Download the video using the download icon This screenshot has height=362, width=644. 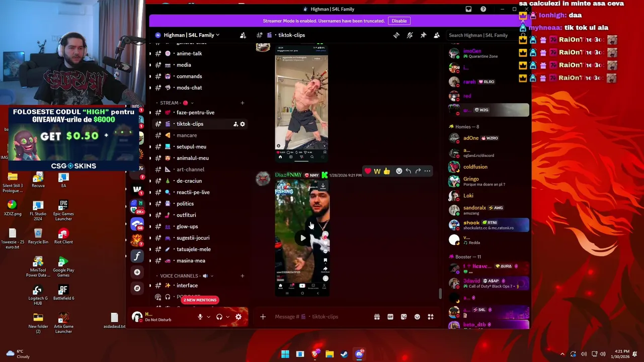323,186
